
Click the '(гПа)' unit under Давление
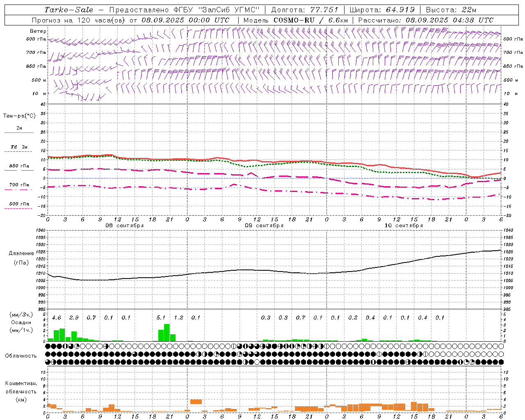click(21, 262)
